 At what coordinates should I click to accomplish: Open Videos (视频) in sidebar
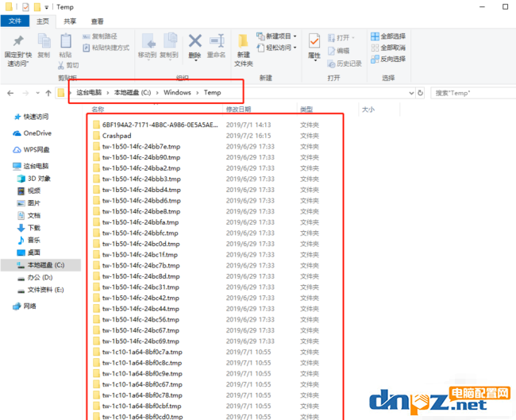[29, 191]
